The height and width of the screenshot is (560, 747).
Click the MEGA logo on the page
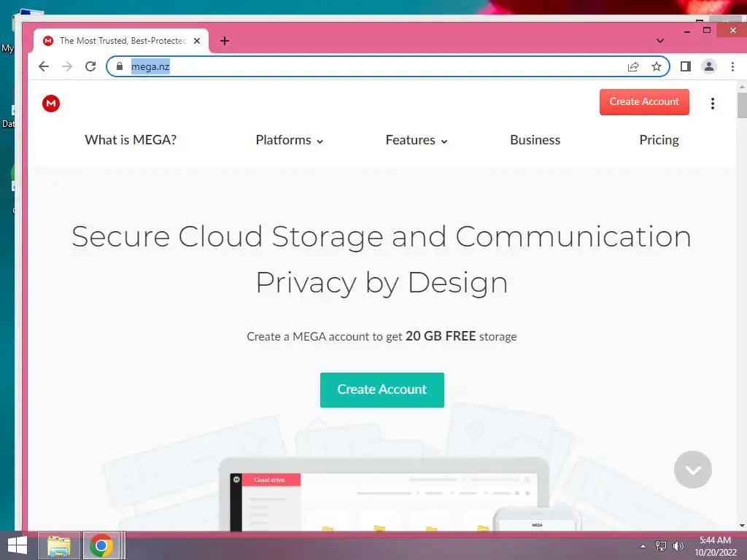tap(51, 104)
